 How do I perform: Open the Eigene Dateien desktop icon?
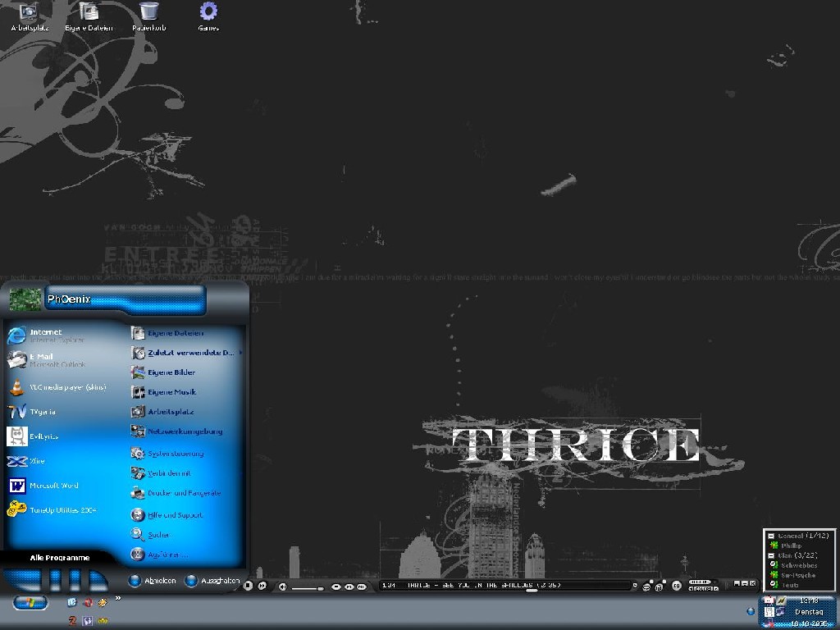89,17
